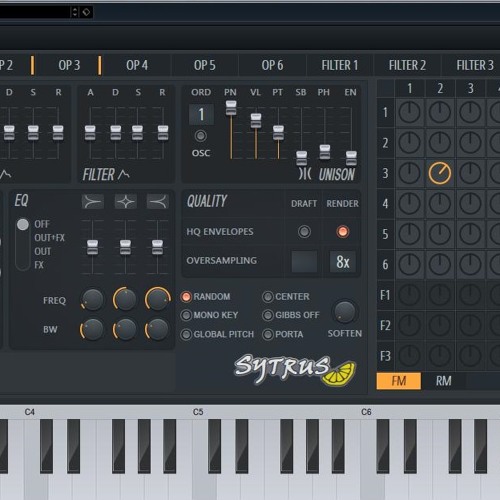Click middle FREQ knob in EQ section
This screenshot has width=500, height=500.
point(125,299)
